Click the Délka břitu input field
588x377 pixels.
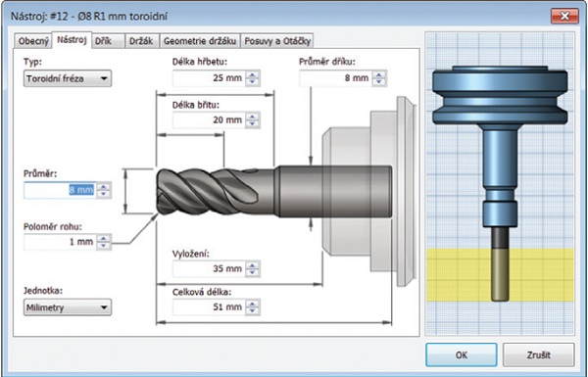[209, 120]
